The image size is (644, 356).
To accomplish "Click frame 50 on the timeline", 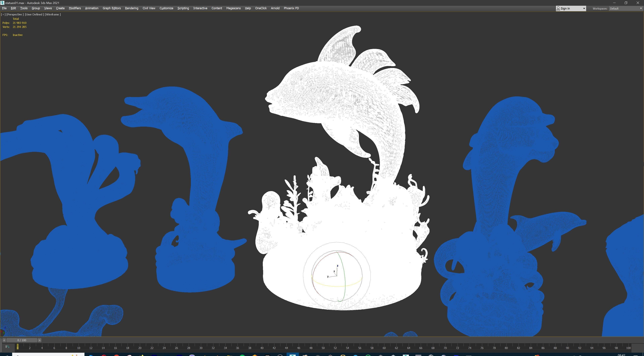I will tap(323, 348).
